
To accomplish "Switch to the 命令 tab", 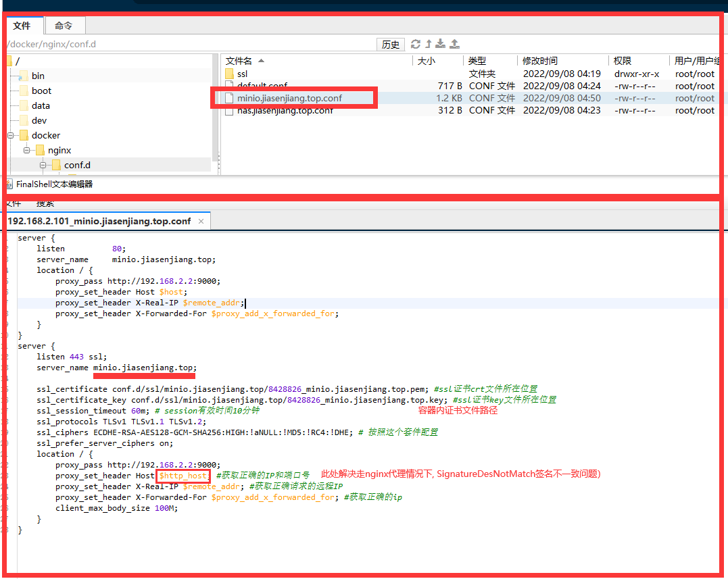I will point(64,26).
